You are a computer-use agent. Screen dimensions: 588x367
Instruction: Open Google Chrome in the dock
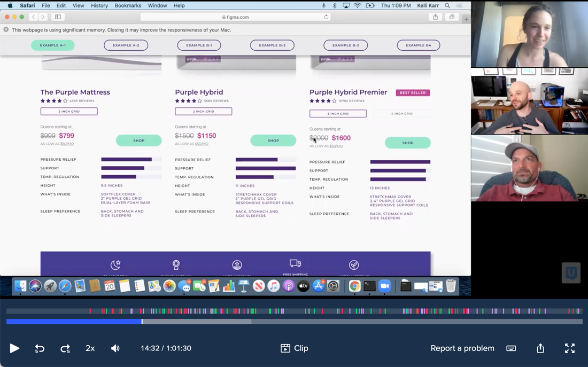point(354,286)
